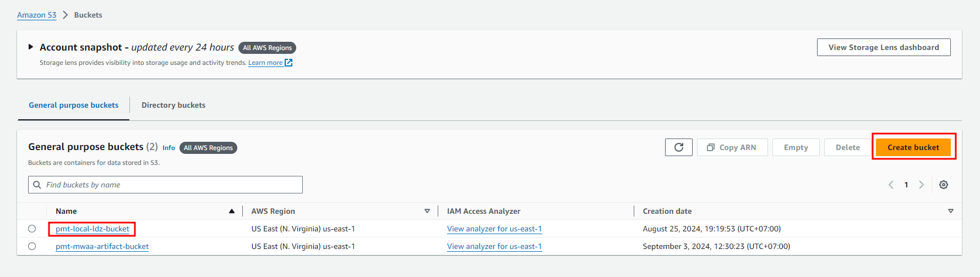The image size is (980, 277).
Task: Click the Delete button
Action: [x=847, y=147]
